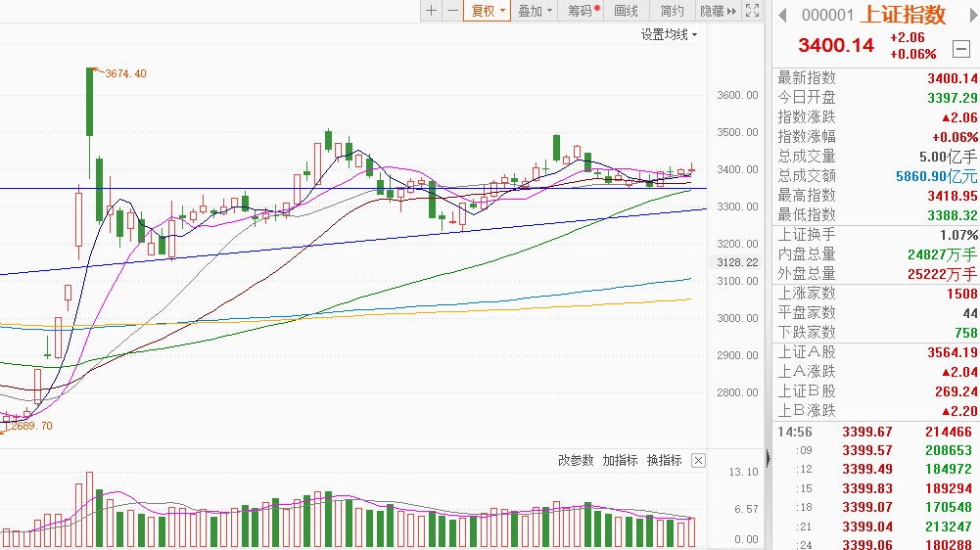The width and height of the screenshot is (980, 550).
Task: Close the volume indicator panel
Action: pyautogui.click(x=698, y=460)
